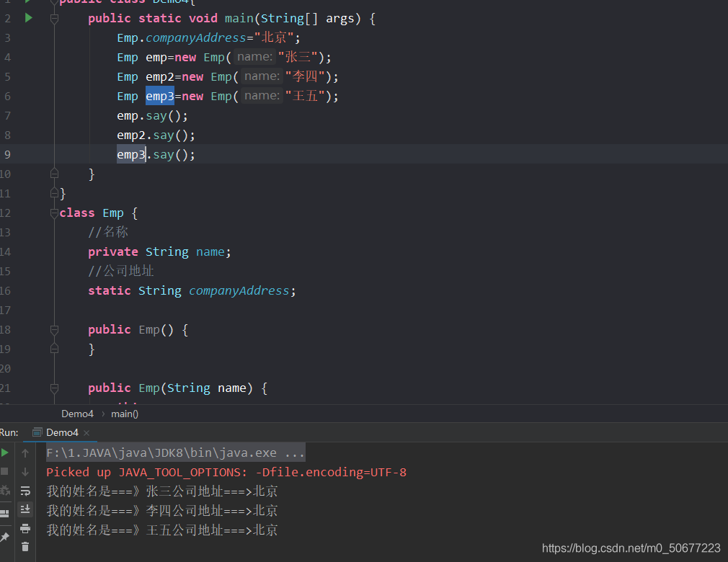The height and width of the screenshot is (562, 728).
Task: Print the console output
Action: pyautogui.click(x=25, y=529)
